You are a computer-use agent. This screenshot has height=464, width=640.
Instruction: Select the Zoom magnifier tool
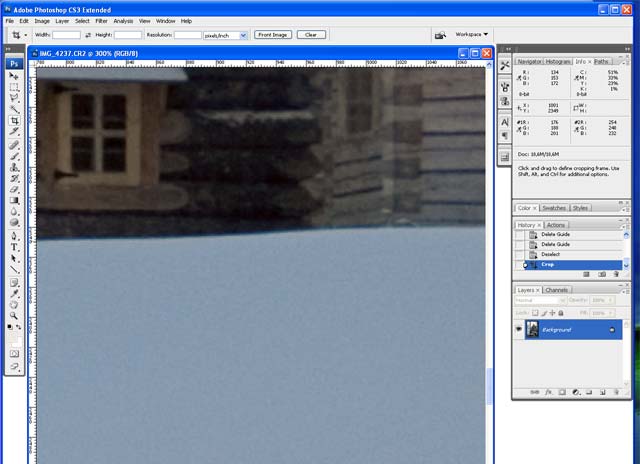coord(15,315)
